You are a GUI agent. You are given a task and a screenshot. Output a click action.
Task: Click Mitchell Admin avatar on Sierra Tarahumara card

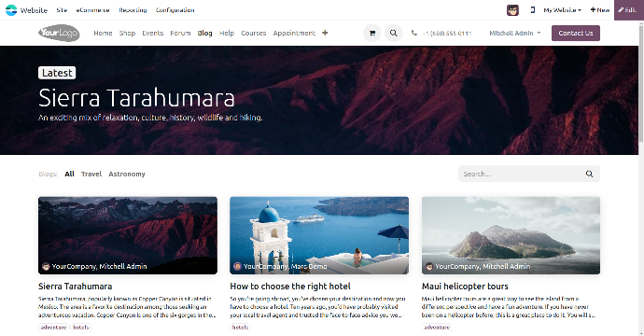(46, 267)
